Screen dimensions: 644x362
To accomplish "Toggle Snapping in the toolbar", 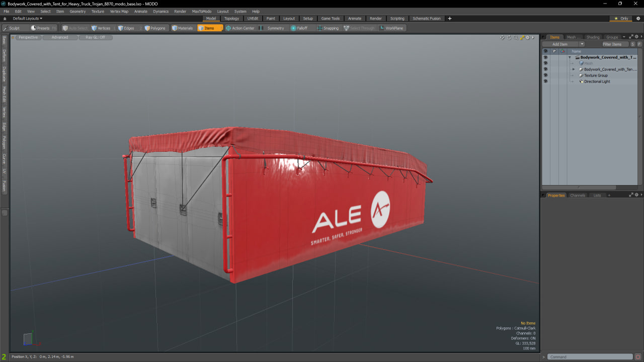I will coord(328,28).
